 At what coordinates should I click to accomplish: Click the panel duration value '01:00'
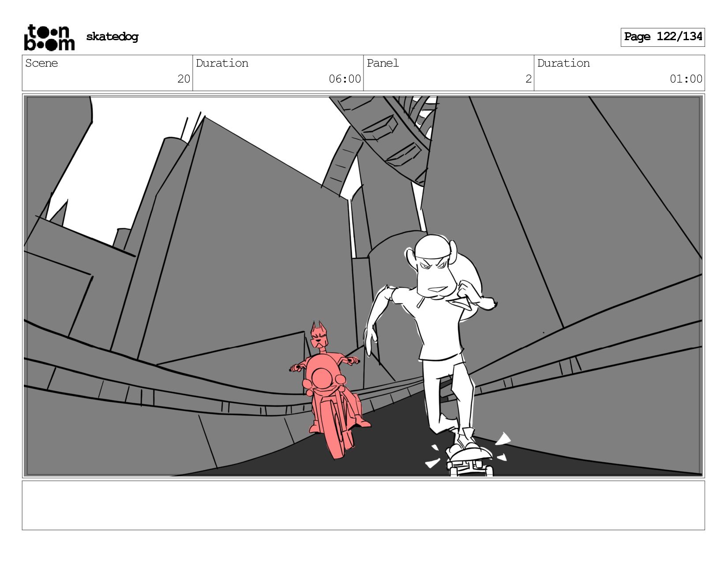686,79
